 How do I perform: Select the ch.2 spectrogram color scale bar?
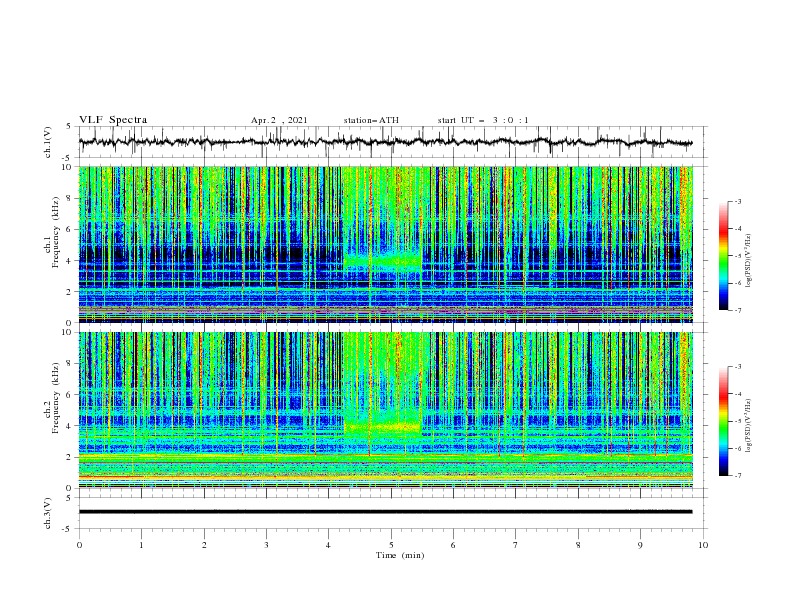[723, 421]
